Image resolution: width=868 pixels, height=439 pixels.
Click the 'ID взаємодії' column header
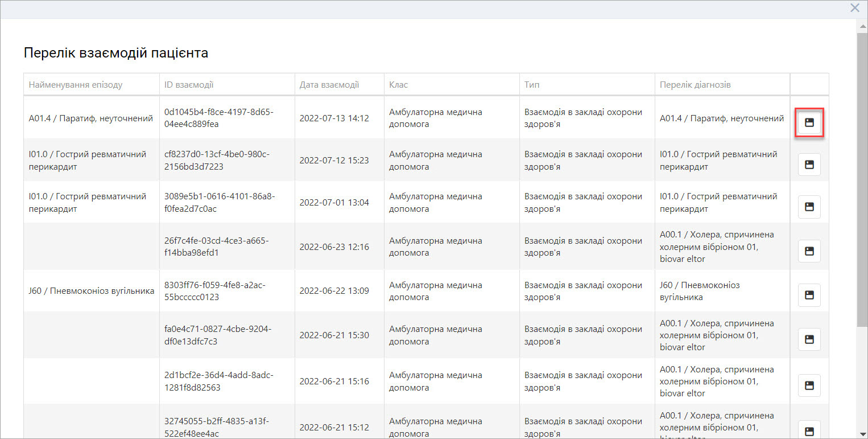(189, 85)
